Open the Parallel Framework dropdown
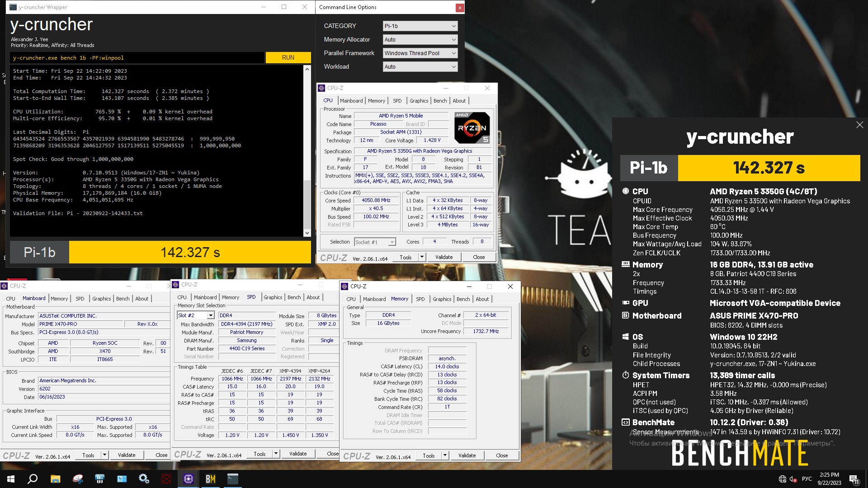Viewport: 868px width, 488px height. (x=420, y=53)
